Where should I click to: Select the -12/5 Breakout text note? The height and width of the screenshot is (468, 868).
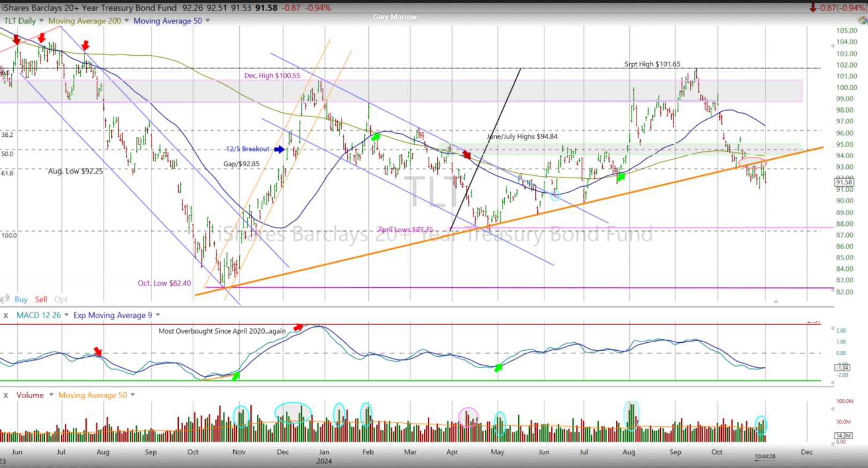[247, 149]
